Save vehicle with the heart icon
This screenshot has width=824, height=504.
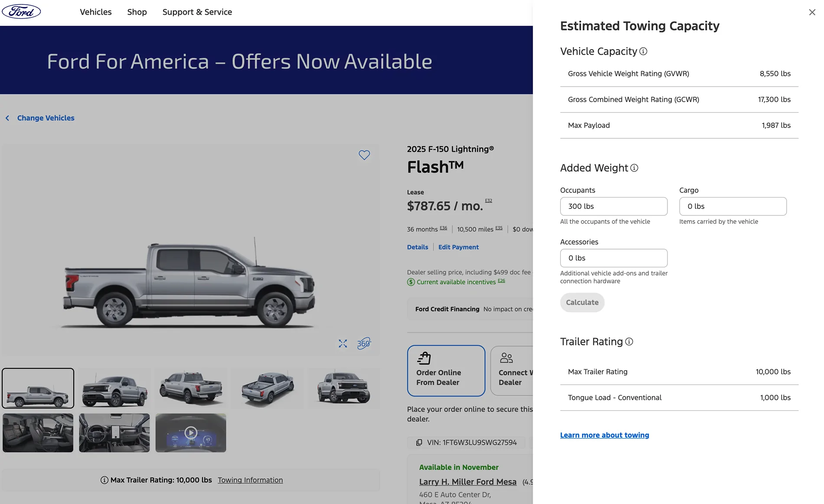click(364, 155)
